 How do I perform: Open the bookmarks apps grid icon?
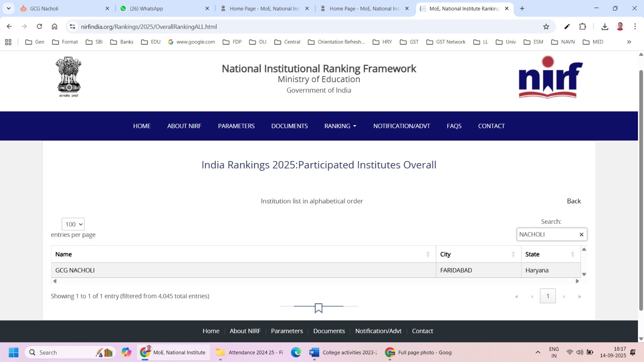pyautogui.click(x=8, y=42)
